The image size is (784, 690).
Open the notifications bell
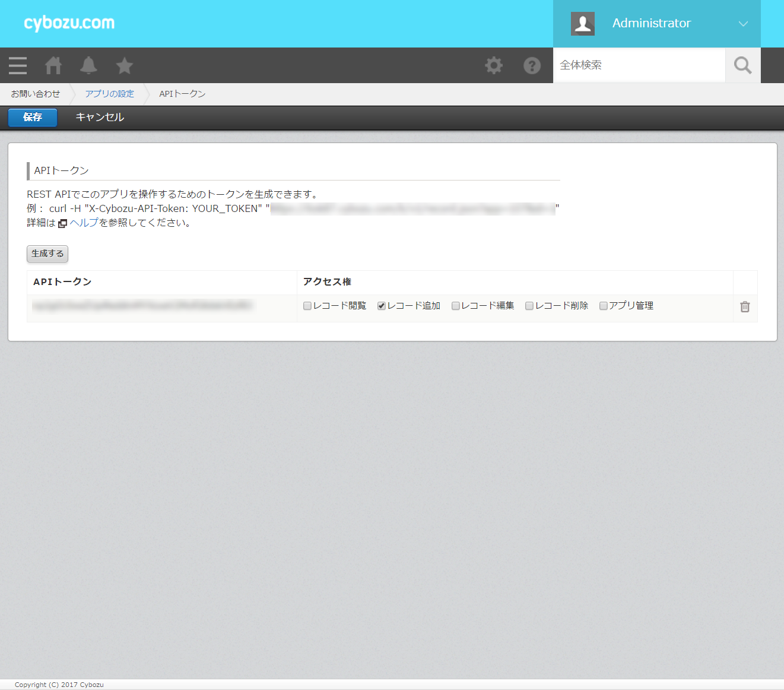click(88, 65)
